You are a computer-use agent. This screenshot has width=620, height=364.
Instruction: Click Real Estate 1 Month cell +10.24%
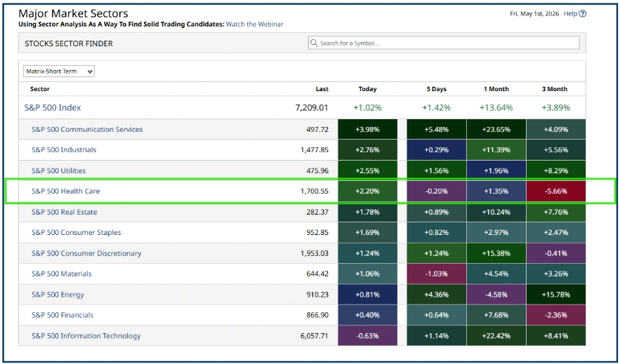(x=496, y=212)
